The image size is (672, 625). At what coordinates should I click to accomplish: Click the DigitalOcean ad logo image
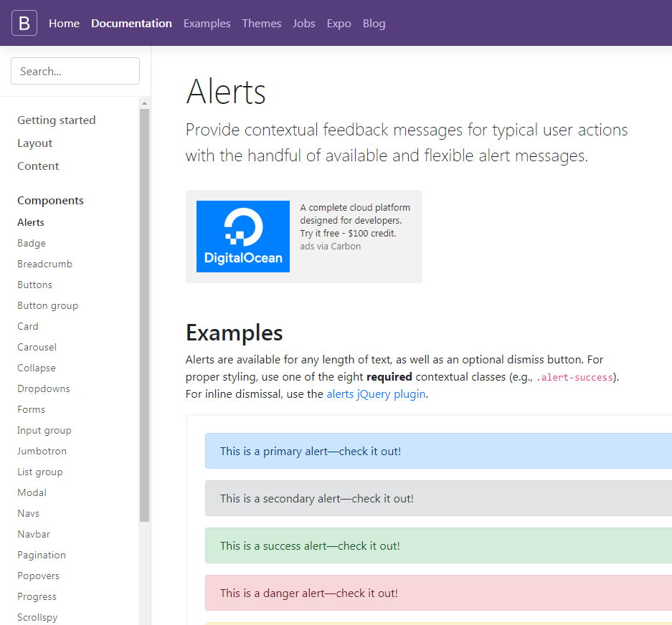coord(242,237)
